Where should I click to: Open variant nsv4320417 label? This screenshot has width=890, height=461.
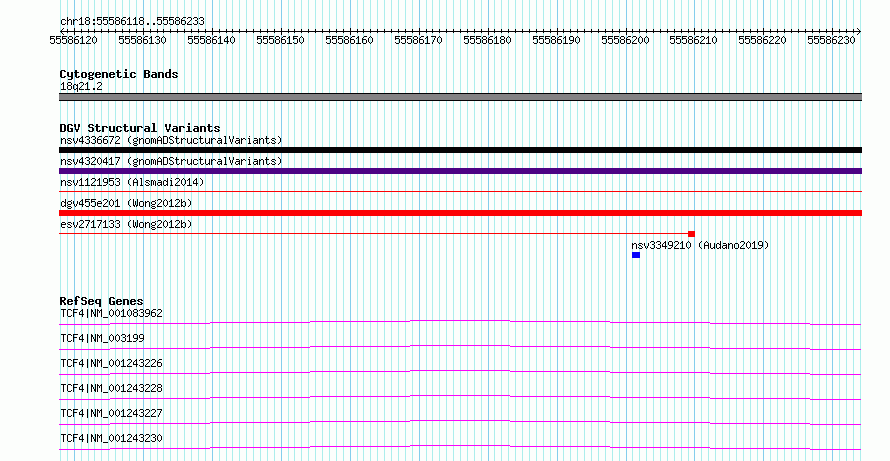point(171,161)
